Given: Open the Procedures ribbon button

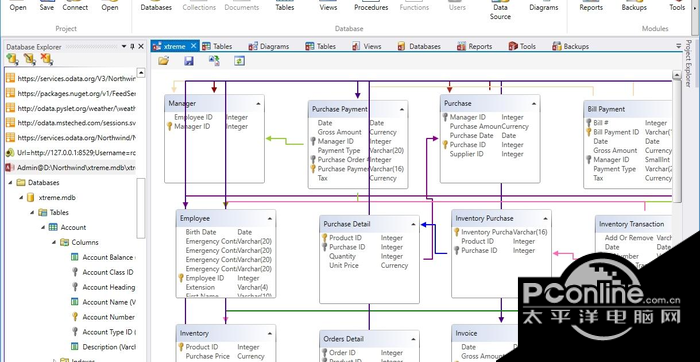Looking at the screenshot, I should [370, 7].
